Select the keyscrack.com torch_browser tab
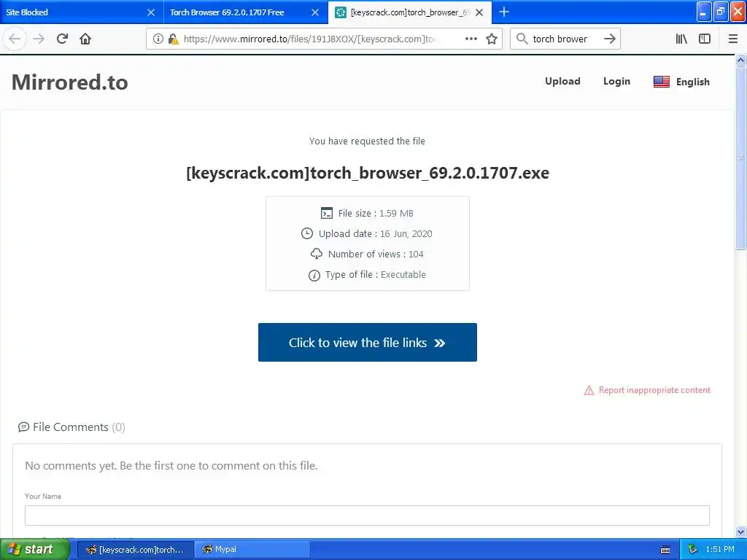This screenshot has width=747, height=560. 410,12
